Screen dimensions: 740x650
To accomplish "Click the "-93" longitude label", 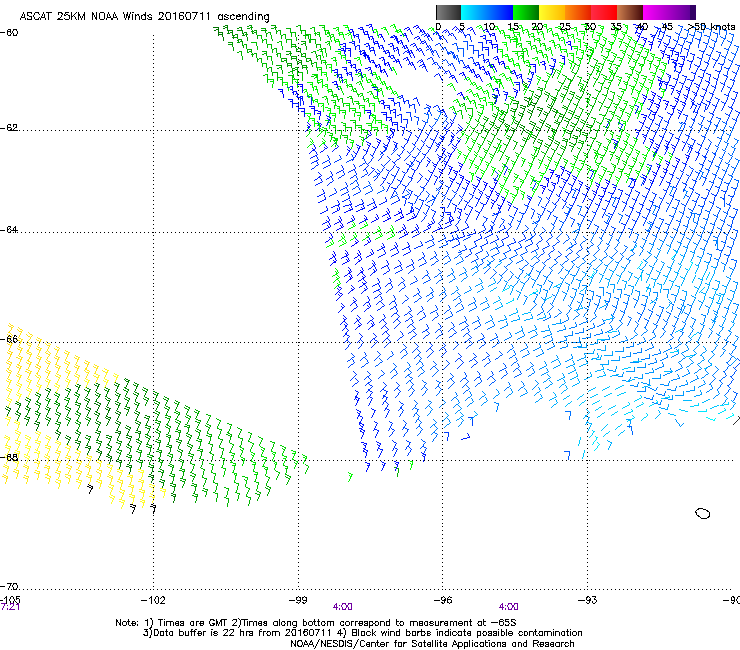I will click(588, 600).
